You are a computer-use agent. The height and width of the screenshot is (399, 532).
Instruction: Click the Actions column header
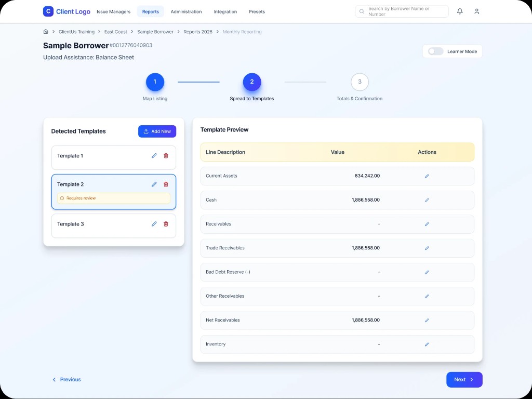tap(427, 152)
